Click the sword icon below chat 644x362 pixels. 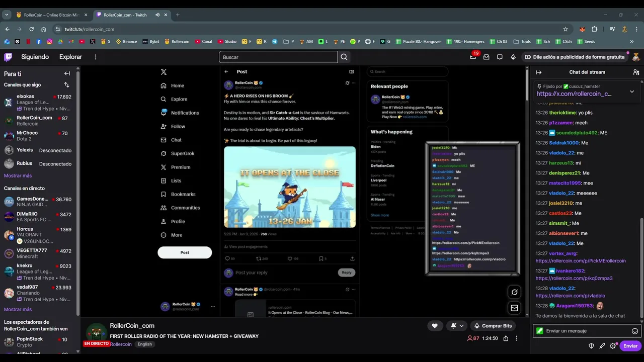point(602,346)
